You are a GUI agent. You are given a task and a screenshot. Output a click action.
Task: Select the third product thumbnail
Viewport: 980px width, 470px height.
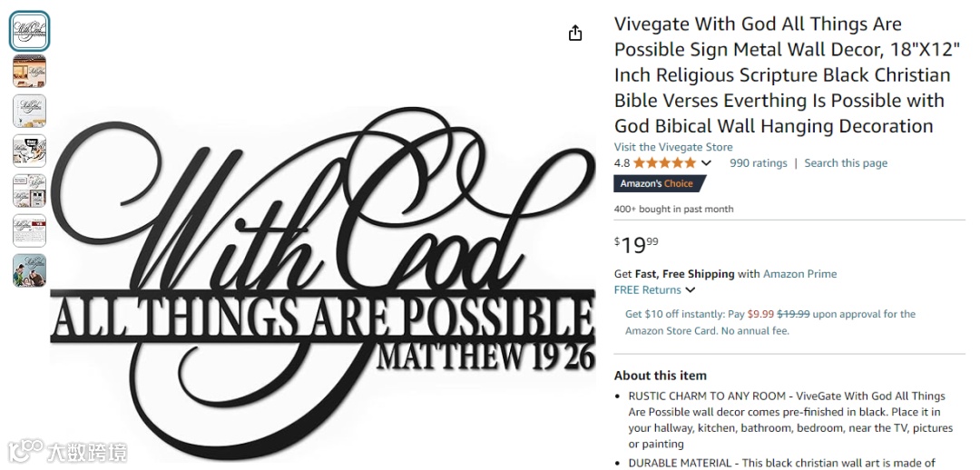[29, 112]
